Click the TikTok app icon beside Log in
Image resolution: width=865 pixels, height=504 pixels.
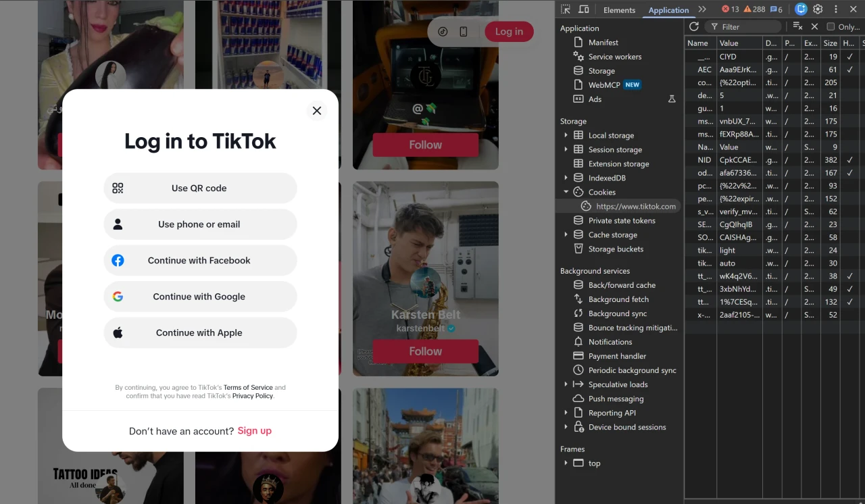click(443, 32)
